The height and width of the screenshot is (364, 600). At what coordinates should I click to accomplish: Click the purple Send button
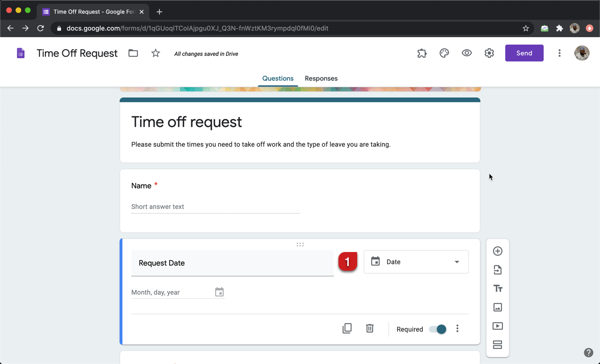pyautogui.click(x=524, y=53)
